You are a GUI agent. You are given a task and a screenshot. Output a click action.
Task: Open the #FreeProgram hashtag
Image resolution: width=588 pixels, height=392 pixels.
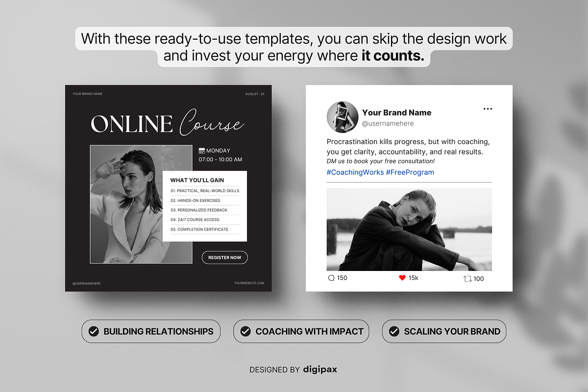410,172
